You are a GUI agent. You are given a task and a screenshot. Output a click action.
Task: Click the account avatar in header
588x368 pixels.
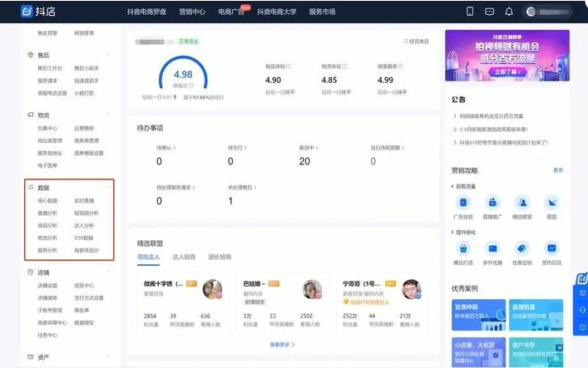(x=531, y=12)
